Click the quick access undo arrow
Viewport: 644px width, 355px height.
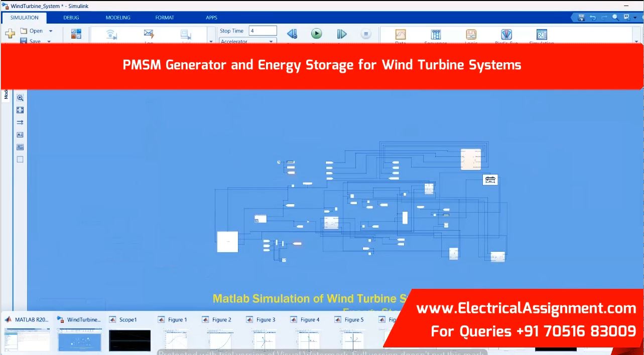coord(593,17)
